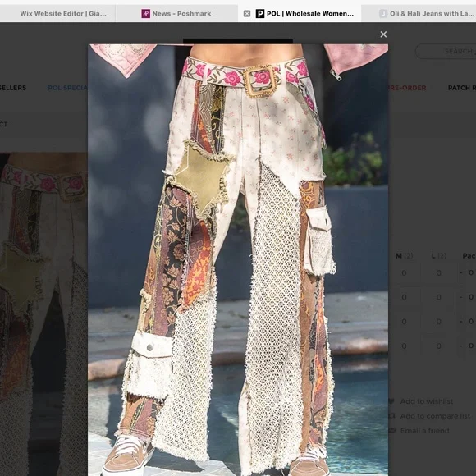Click the enlarged patchwork pants image
Viewport: 476px width, 476px height.
click(238, 260)
